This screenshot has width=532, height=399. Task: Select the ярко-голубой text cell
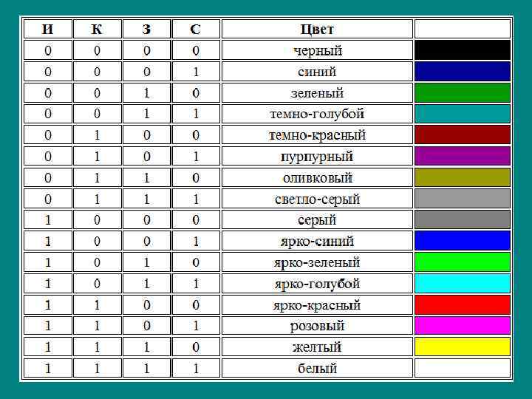(x=317, y=283)
